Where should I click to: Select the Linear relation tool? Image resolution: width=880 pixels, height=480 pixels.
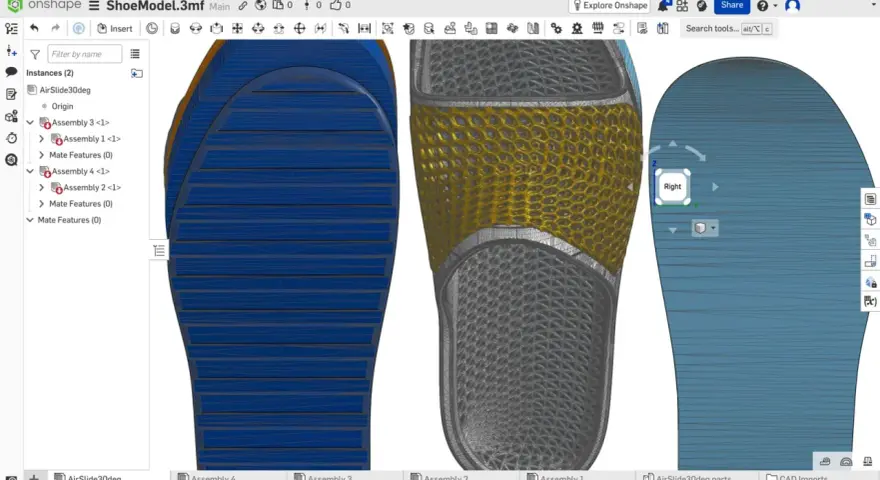coord(618,28)
